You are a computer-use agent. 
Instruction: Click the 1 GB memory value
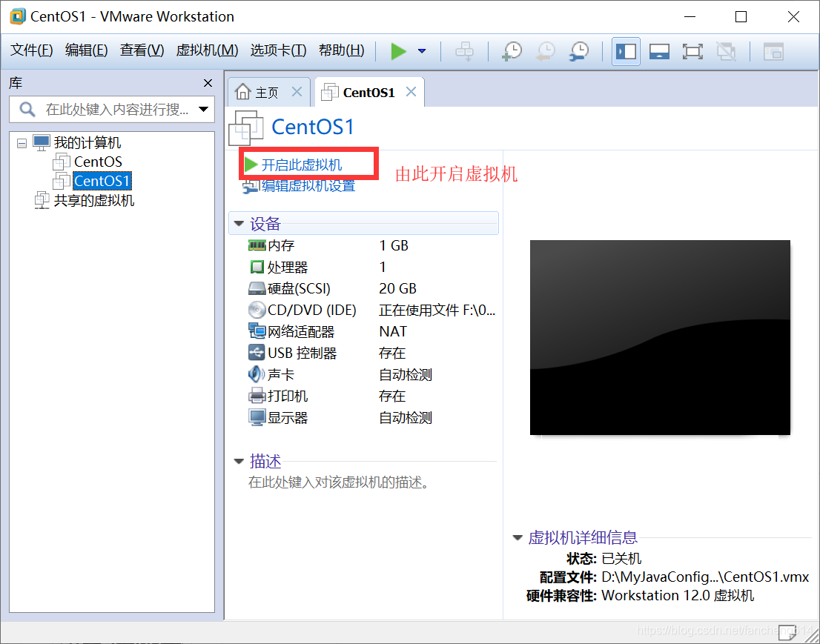point(393,246)
